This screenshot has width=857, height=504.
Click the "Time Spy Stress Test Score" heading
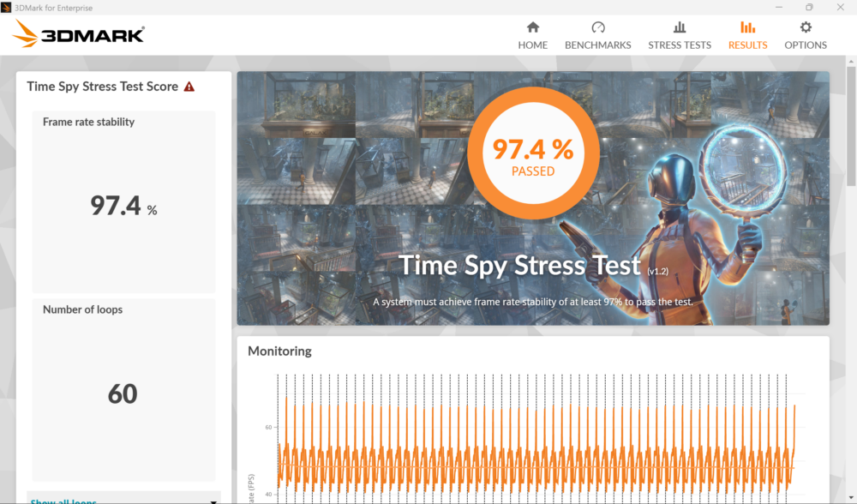pos(103,87)
